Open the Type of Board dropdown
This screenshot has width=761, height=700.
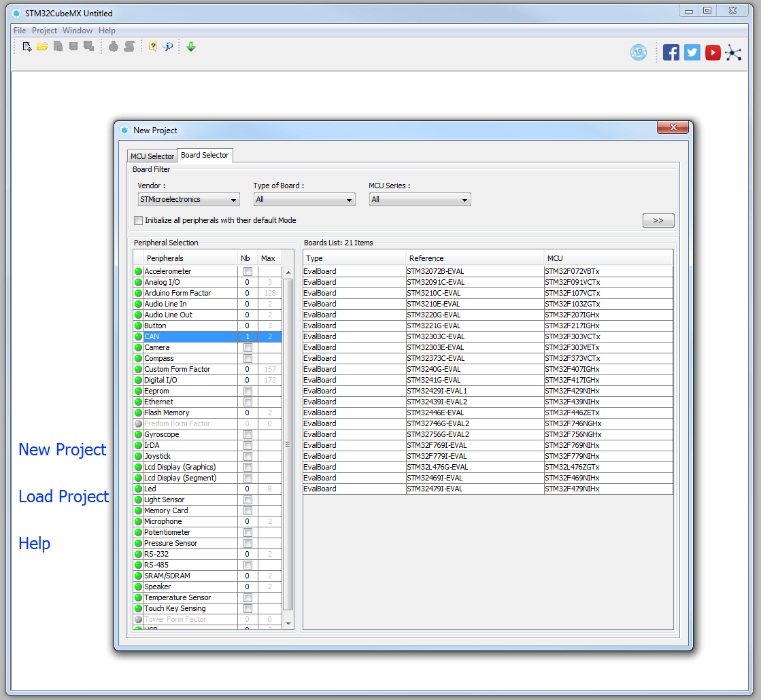tap(304, 199)
